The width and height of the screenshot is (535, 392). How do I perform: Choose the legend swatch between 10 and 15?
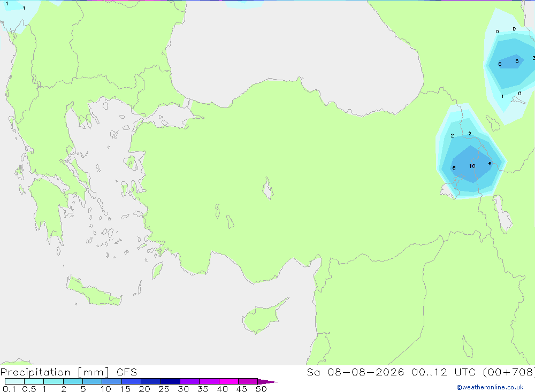point(112,381)
